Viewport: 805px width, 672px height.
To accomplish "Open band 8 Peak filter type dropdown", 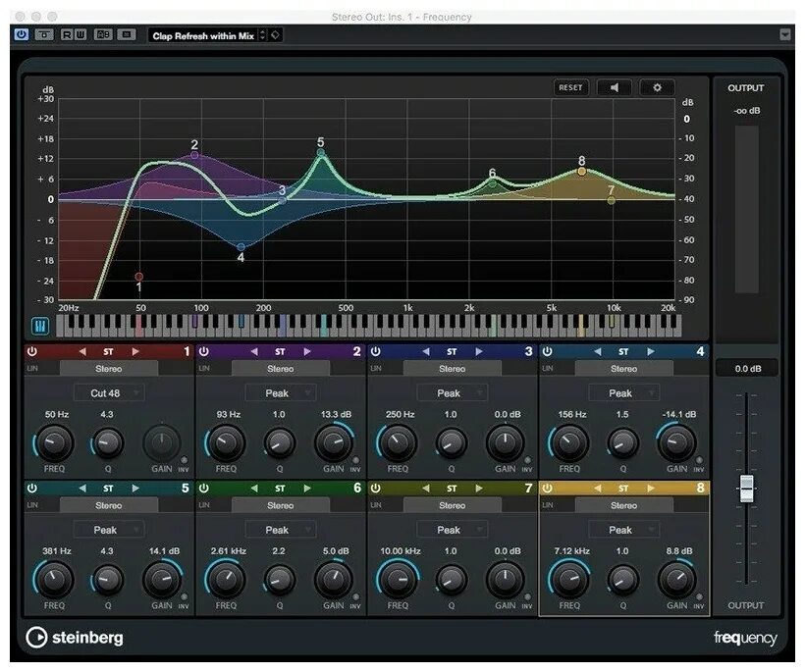I will (624, 530).
